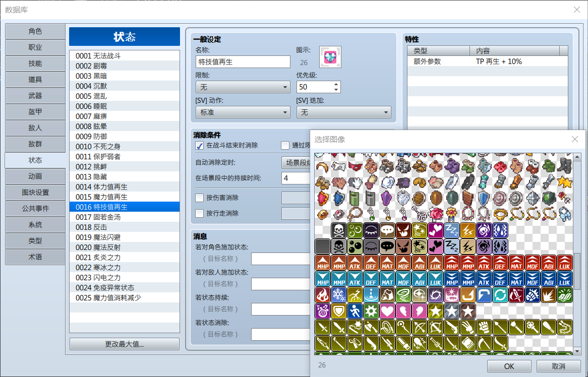Click the image list scroll-up arrow
The width and height of the screenshot is (588, 377).
pyautogui.click(x=577, y=157)
